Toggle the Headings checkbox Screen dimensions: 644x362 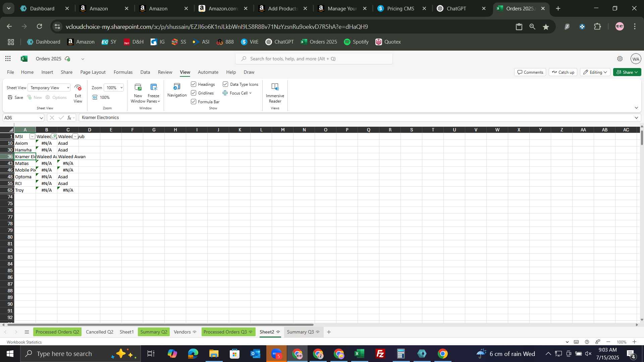(x=194, y=84)
